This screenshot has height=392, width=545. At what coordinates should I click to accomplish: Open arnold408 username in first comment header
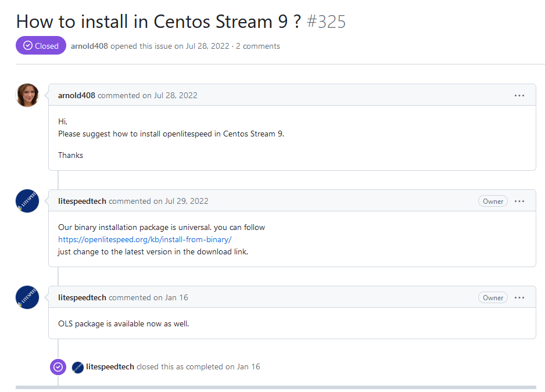pos(77,96)
